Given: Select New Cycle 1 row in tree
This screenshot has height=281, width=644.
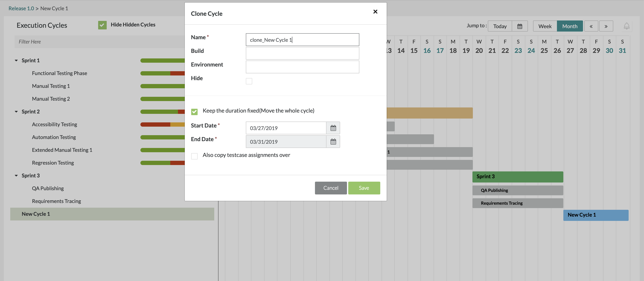Looking at the screenshot, I should [112, 214].
